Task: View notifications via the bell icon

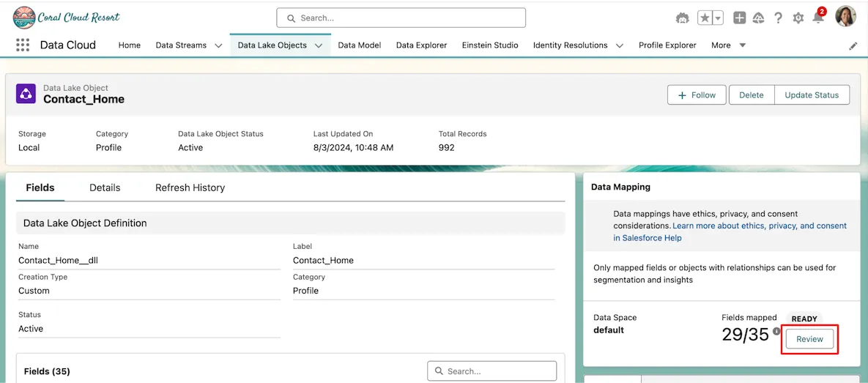Action: click(818, 18)
